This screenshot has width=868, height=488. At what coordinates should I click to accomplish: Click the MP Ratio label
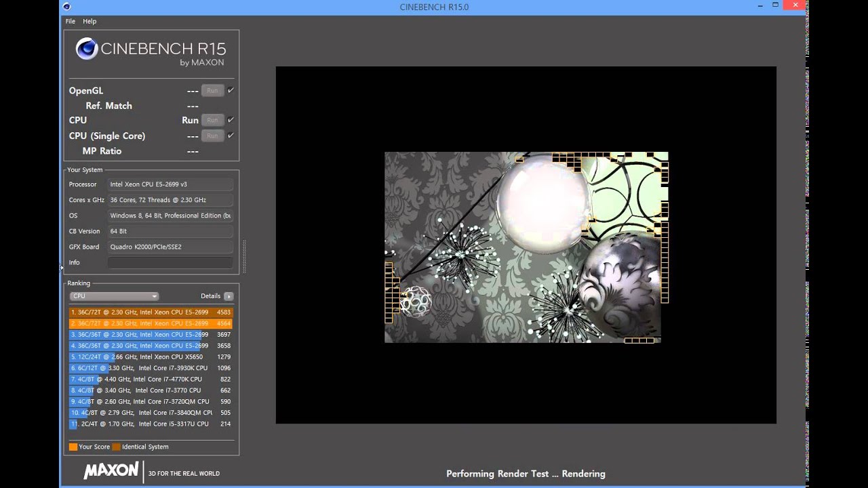click(102, 151)
